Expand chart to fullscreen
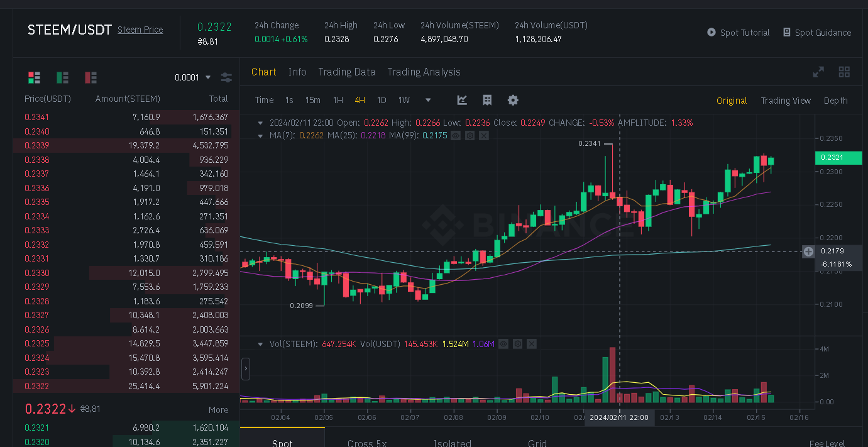Screen dimensions: 868x447 pos(818,72)
